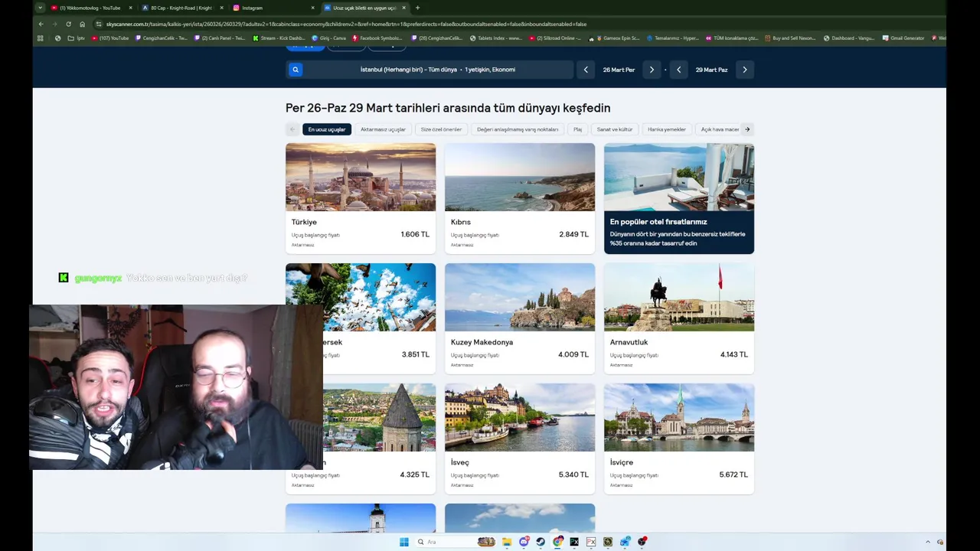Image resolution: width=980 pixels, height=551 pixels.
Task: Select the Size özel öneriler filter chip
Action: [x=441, y=129]
